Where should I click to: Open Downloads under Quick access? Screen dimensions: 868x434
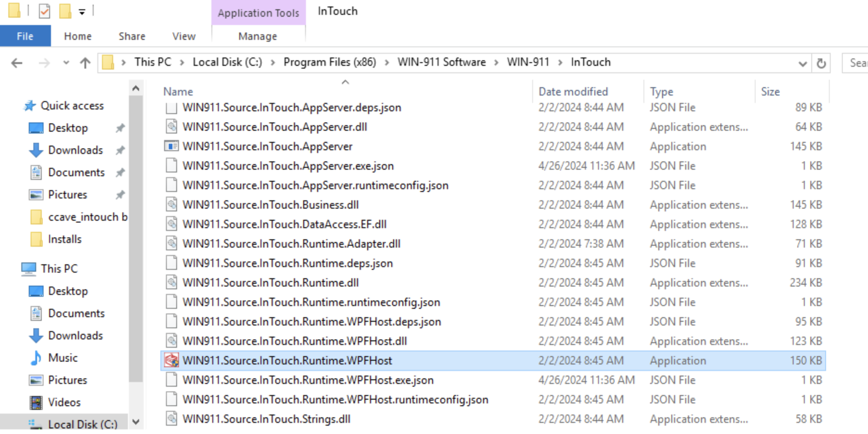75,150
